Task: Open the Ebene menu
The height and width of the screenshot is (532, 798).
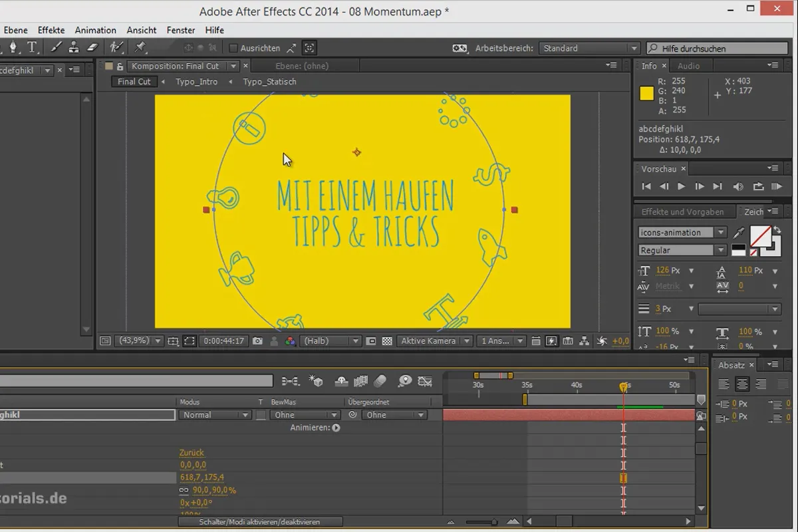Action: click(x=15, y=30)
